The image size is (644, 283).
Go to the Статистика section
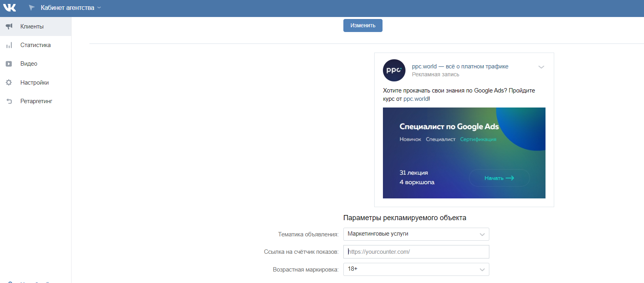click(x=36, y=45)
